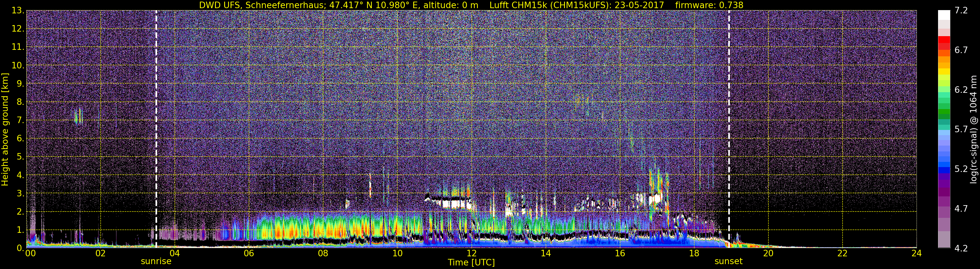Click the time axis tick "14"
Screen dimensions: 980x269
click(545, 253)
